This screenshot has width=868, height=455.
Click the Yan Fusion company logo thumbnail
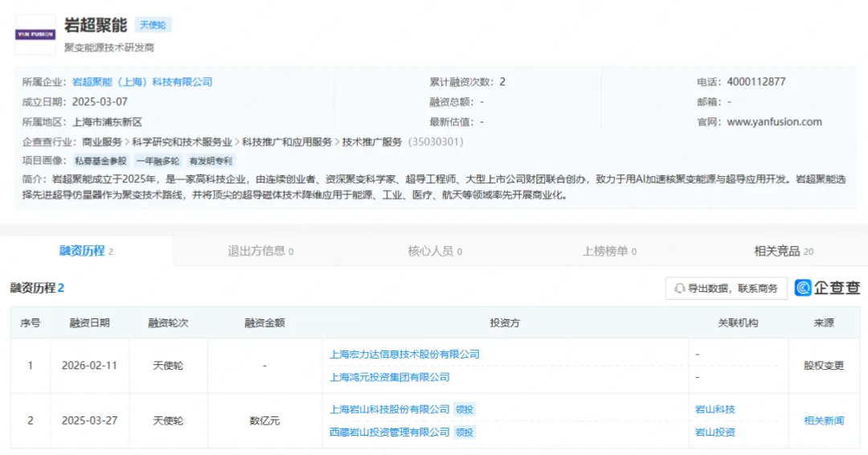(x=35, y=35)
